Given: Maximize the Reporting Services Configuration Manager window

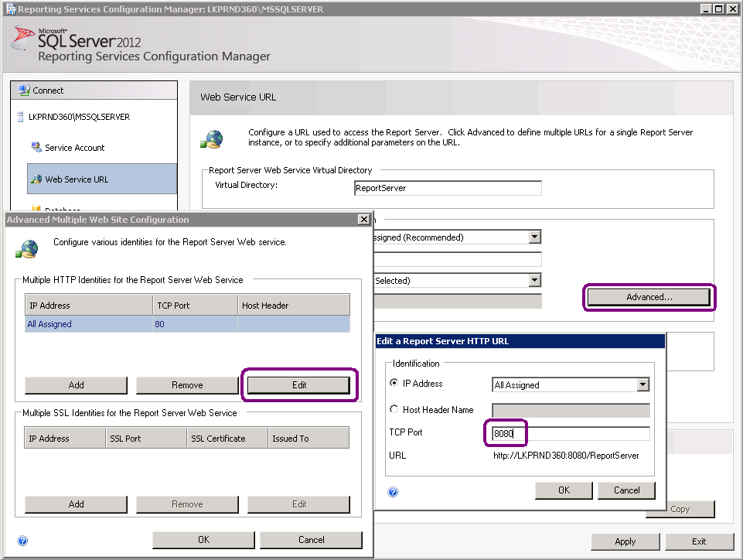Looking at the screenshot, I should point(719,9).
